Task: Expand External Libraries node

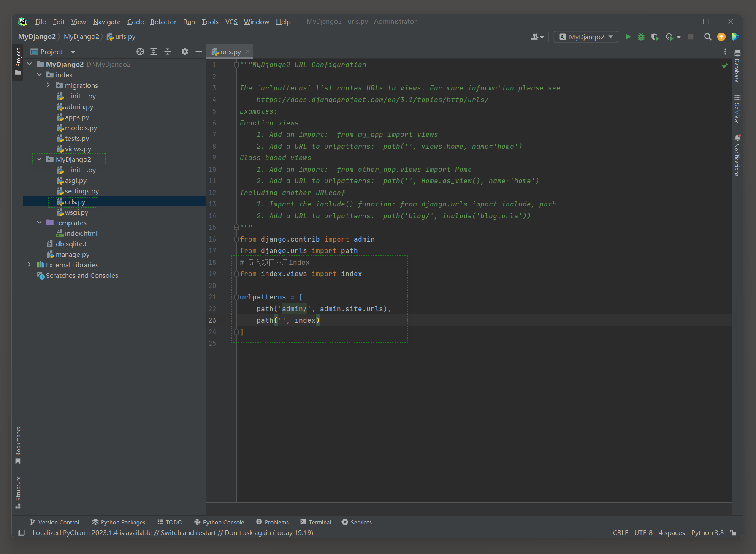Action: tap(29, 265)
